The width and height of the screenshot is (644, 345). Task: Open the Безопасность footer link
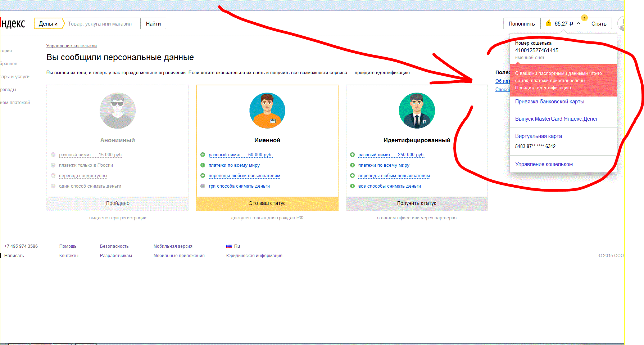pos(114,246)
